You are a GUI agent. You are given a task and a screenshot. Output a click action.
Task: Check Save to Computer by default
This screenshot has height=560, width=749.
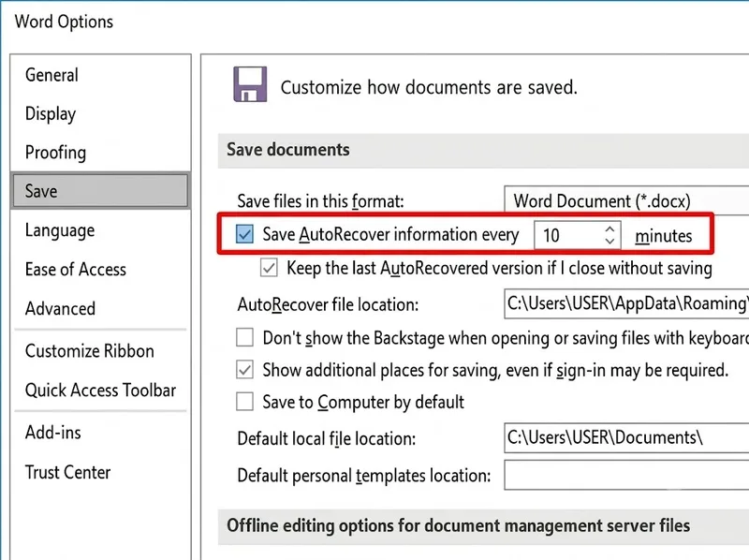coord(245,402)
